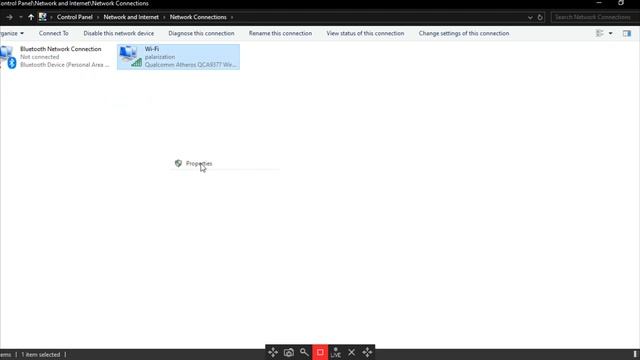
Task: Take a screenshot with the camera icon
Action: [x=289, y=352]
